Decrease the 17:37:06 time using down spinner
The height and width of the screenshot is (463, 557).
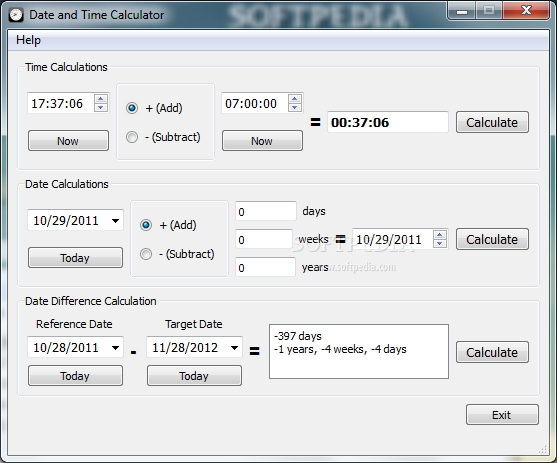[x=101, y=107]
